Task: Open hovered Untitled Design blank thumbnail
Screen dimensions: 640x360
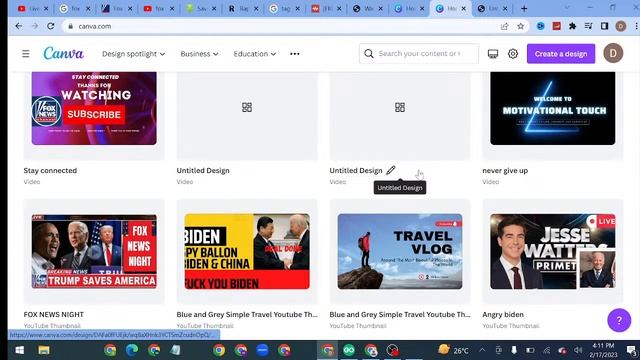Action: [x=400, y=116]
